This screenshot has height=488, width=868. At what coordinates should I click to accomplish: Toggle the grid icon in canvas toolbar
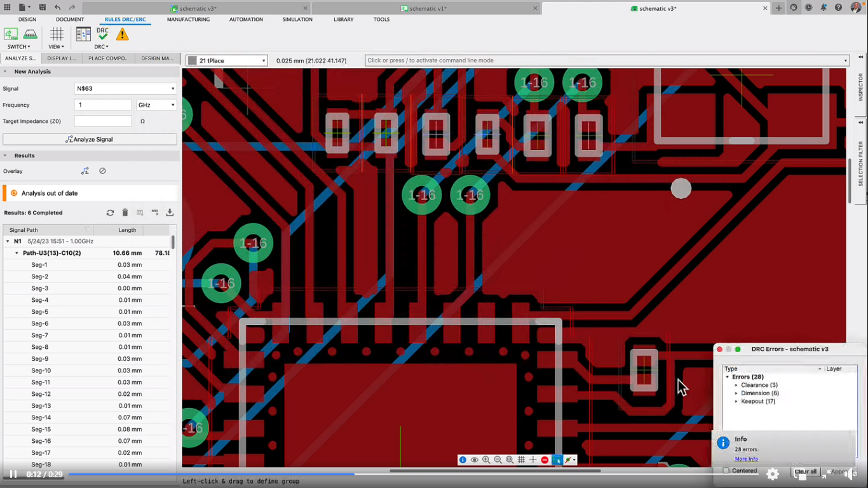tap(521, 460)
